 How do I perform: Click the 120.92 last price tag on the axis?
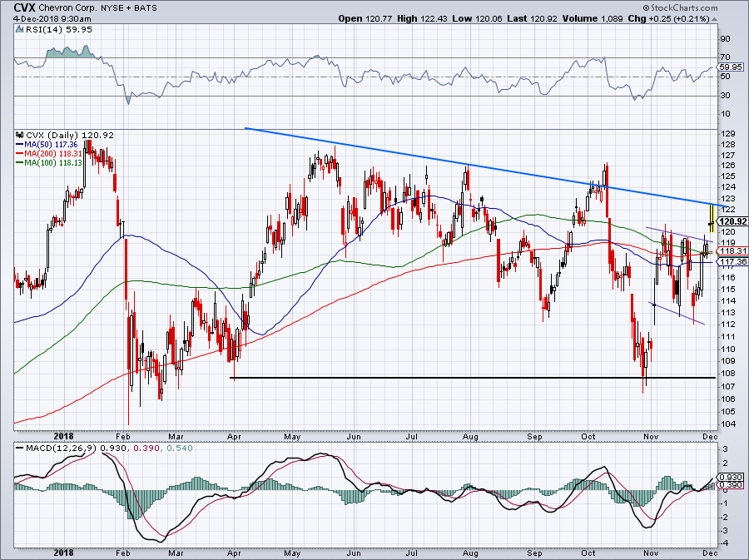coord(732,221)
